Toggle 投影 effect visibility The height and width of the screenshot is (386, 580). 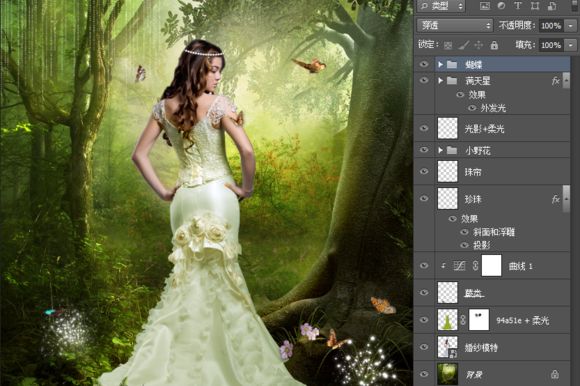pyautogui.click(x=465, y=245)
